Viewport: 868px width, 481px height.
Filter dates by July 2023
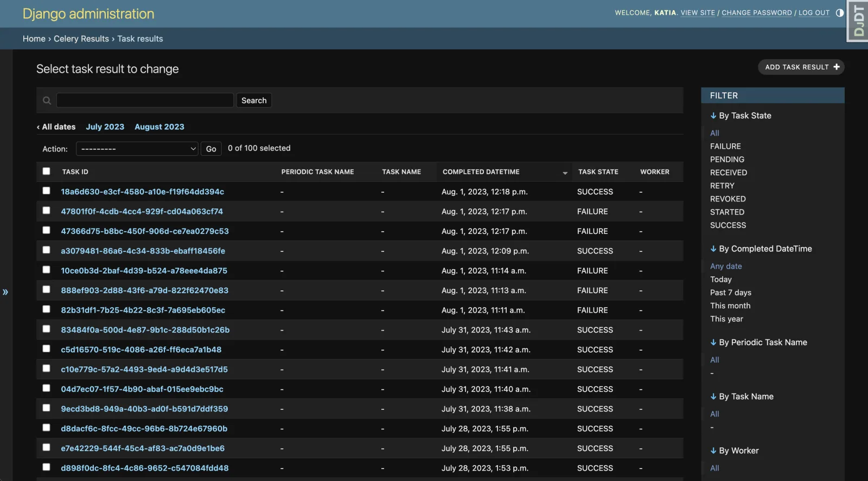105,126
